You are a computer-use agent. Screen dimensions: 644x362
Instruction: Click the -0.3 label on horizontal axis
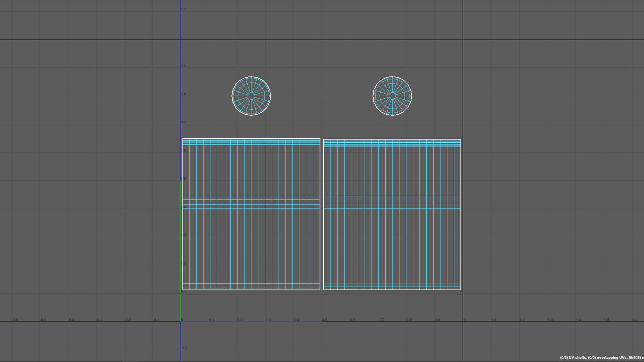coord(99,320)
